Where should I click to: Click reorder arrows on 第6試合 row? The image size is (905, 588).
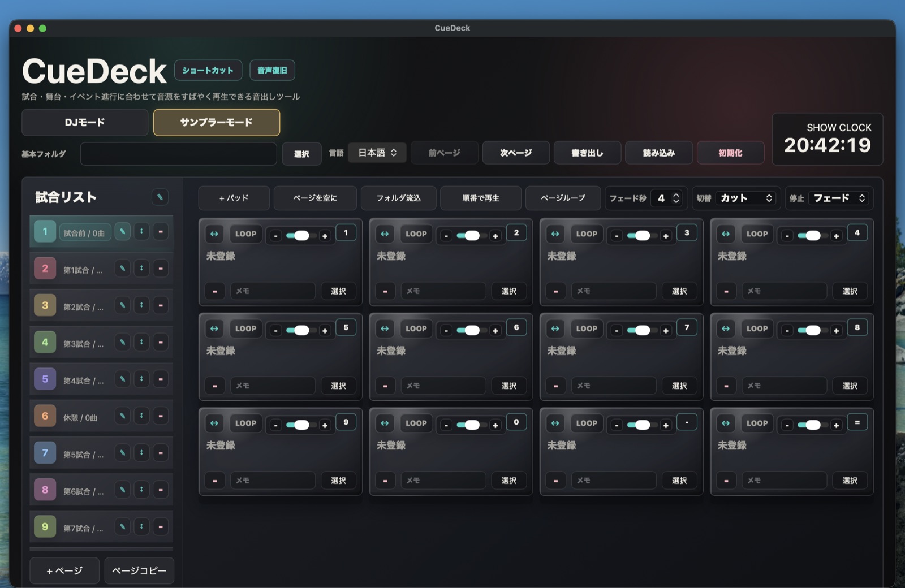tap(141, 490)
